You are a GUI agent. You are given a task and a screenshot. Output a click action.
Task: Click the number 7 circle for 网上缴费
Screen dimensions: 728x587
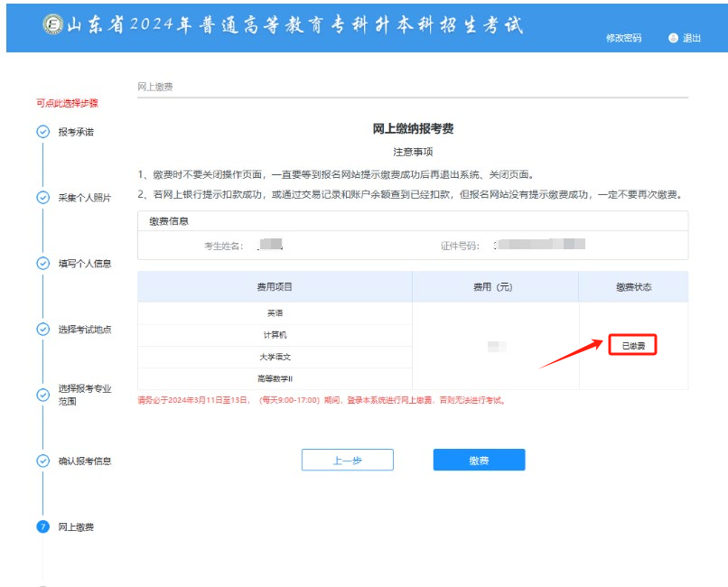[x=42, y=525]
